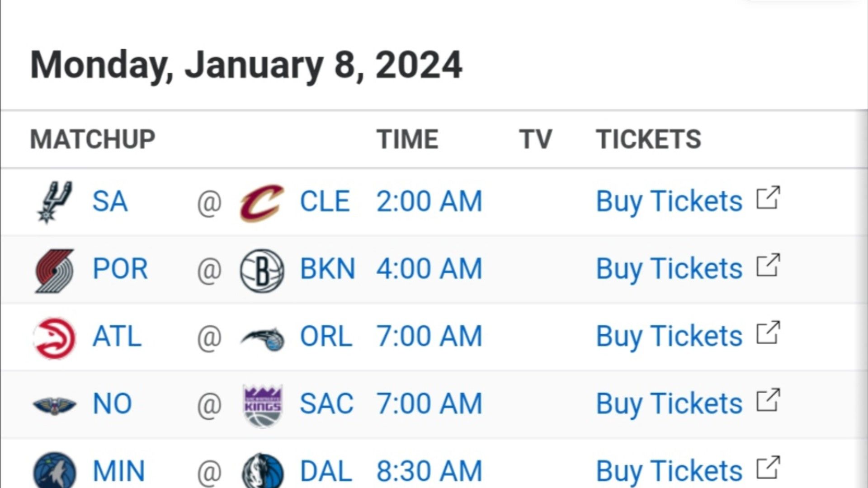
Task: Click the Minnesota Timberwolves logo
Action: pyautogui.click(x=55, y=470)
